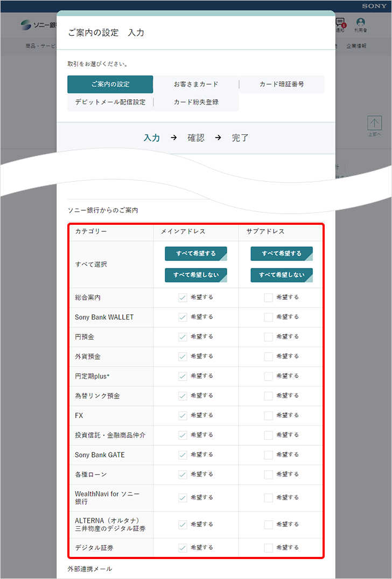Click the 確認 step indicator
The image size is (392, 579).
196,137
